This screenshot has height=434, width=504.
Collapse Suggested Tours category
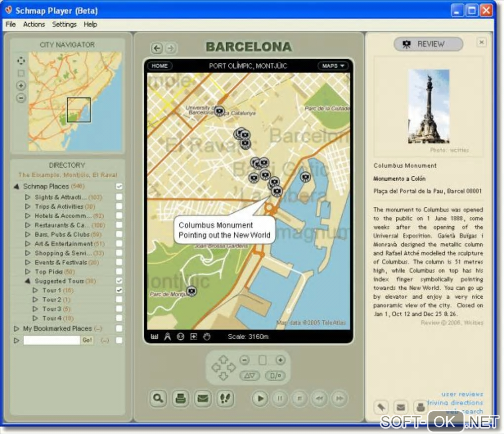point(28,281)
